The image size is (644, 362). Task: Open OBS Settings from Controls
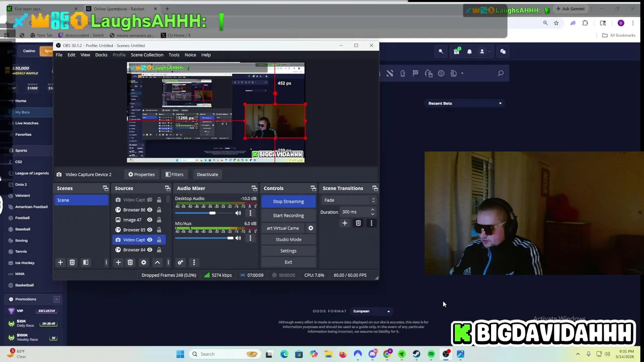pos(288,251)
